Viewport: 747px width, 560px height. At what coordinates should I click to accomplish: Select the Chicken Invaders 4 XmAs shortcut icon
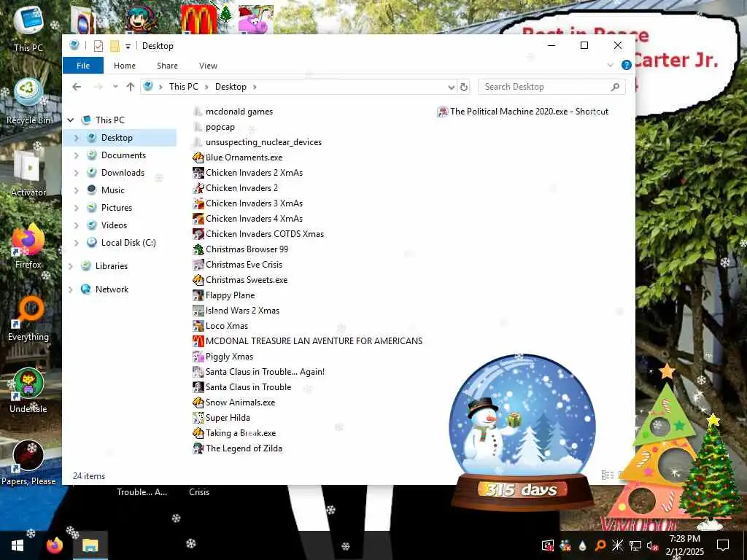click(x=198, y=219)
